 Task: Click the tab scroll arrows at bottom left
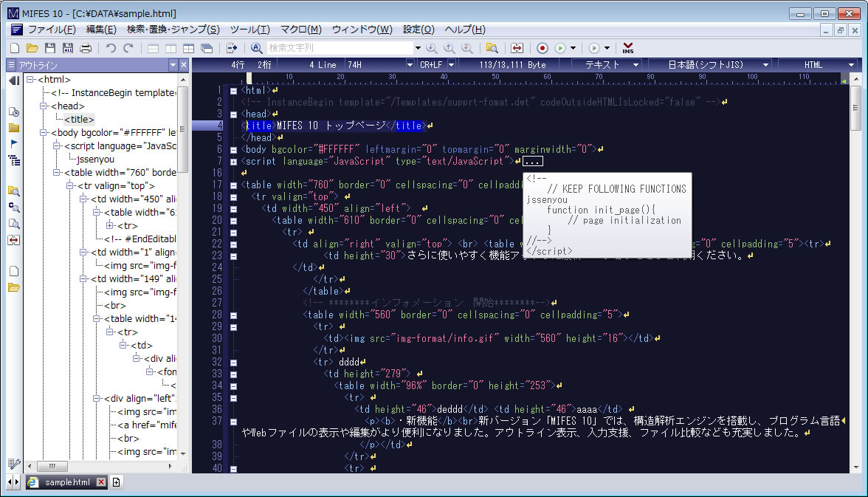[x=14, y=482]
